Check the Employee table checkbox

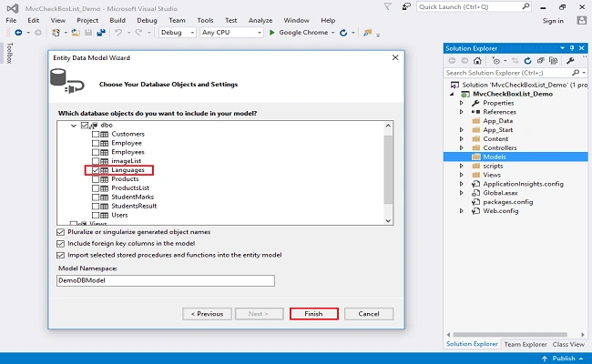click(96, 144)
